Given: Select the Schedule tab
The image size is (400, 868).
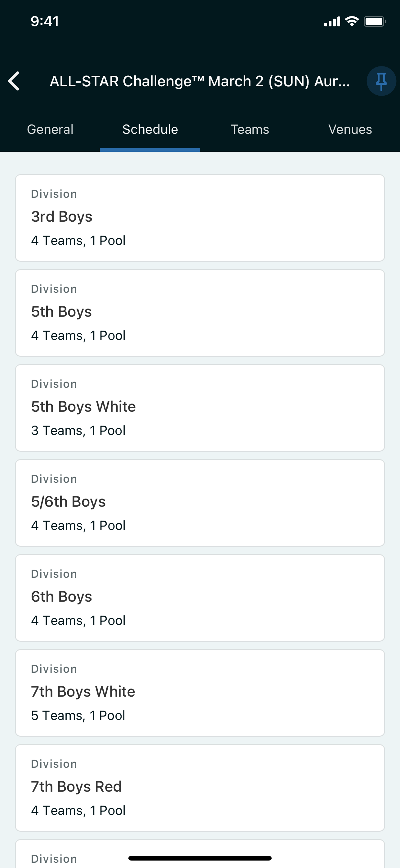Looking at the screenshot, I should pos(150,129).
